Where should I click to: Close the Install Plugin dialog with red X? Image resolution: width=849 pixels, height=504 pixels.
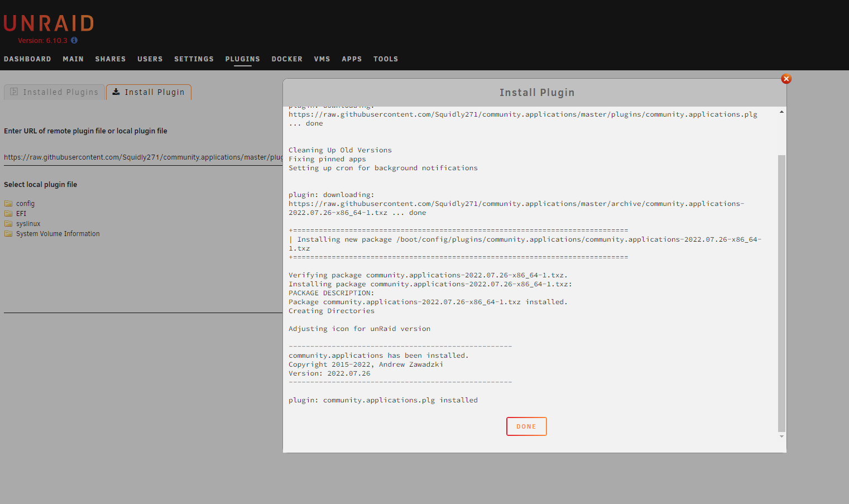click(x=786, y=79)
